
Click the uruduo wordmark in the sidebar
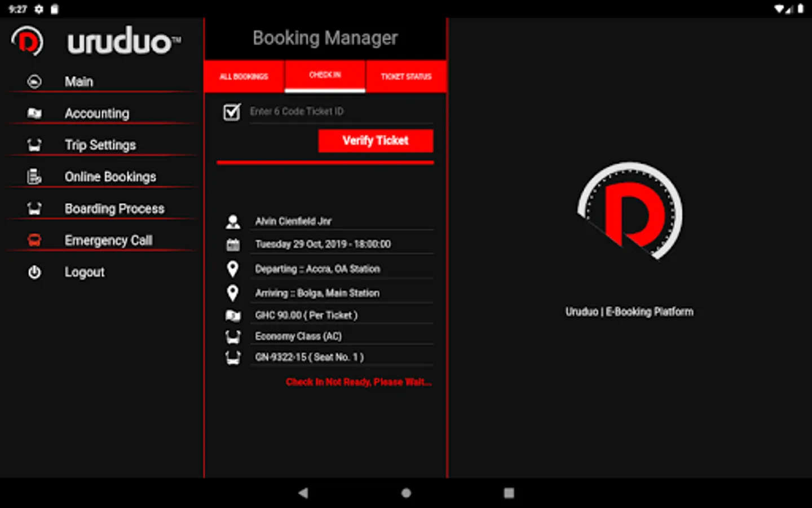(x=124, y=41)
